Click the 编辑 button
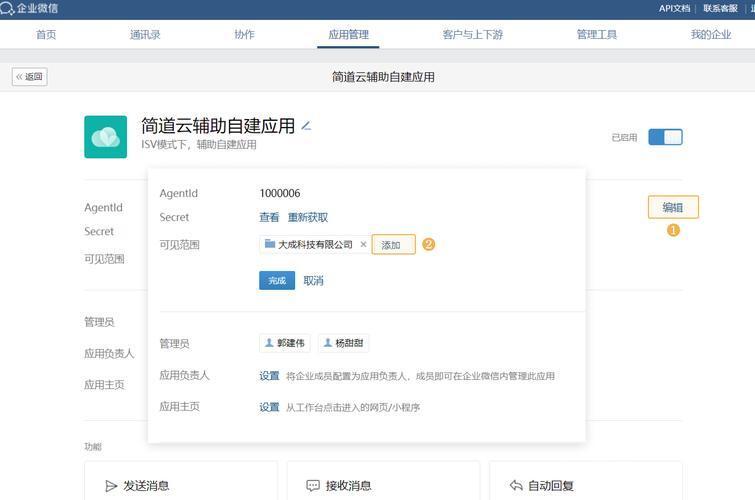Viewport: 755px width, 500px height. click(x=673, y=208)
